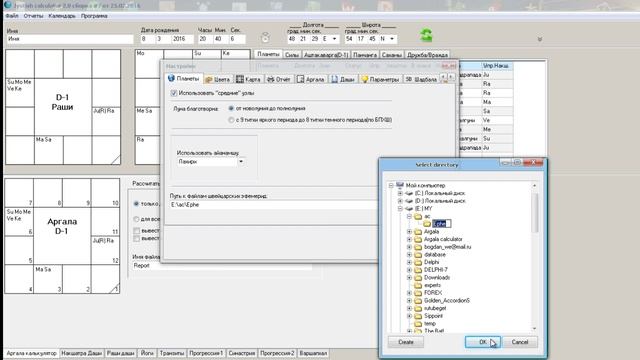Select the D: Локальный диск drive
The height and width of the screenshot is (360, 640).
click(440, 201)
